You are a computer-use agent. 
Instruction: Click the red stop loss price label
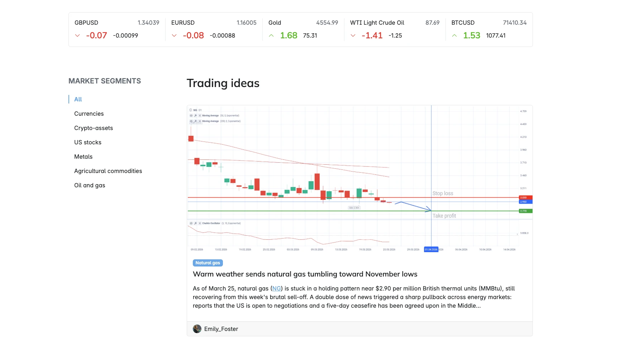(525, 197)
